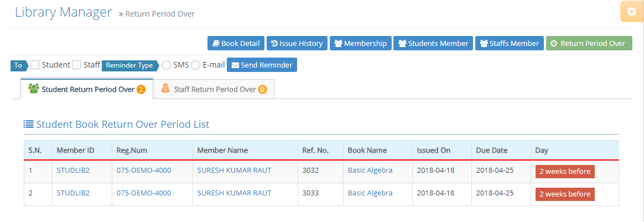Open Staffs Member list
The height and width of the screenshot is (222, 644).
coord(509,43)
